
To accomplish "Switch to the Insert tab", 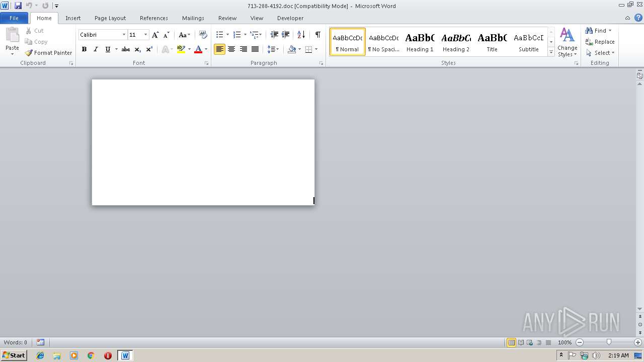I will (73, 18).
